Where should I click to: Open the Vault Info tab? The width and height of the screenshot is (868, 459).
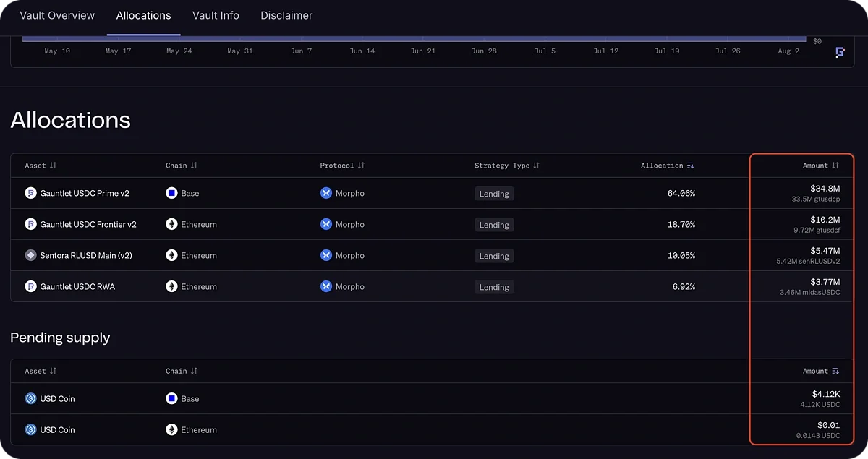click(x=216, y=15)
